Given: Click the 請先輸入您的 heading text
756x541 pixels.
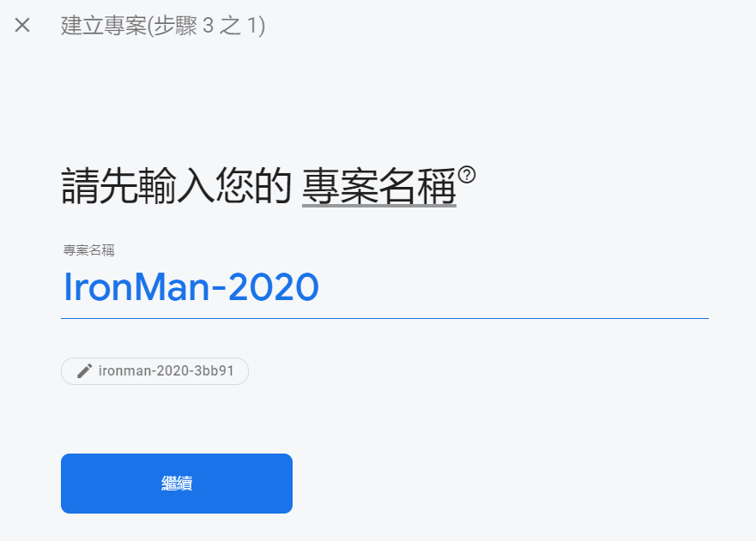Looking at the screenshot, I should click(177, 186).
